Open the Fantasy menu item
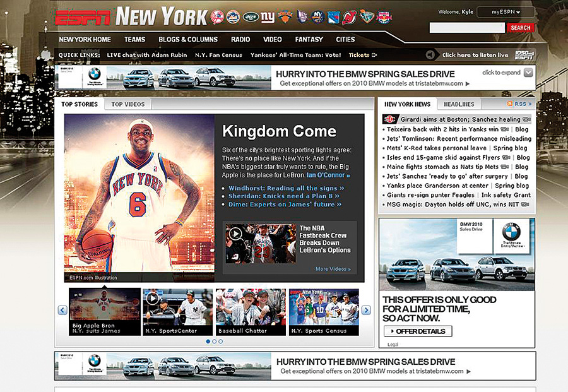Screen dimensions: 568x392 click(309, 40)
